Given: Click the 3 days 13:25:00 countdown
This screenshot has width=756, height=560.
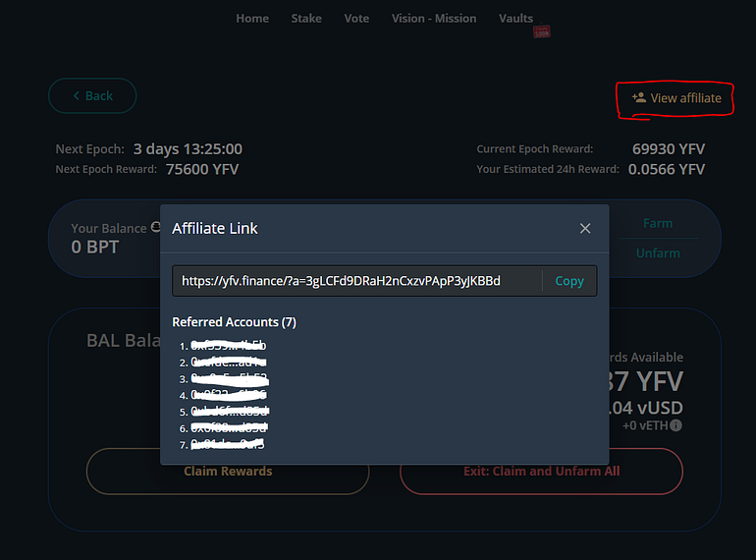Looking at the screenshot, I should [x=188, y=149].
